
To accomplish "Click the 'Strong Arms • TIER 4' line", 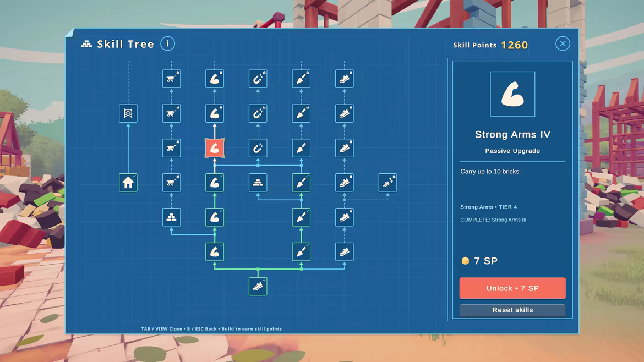I will coord(488,207).
